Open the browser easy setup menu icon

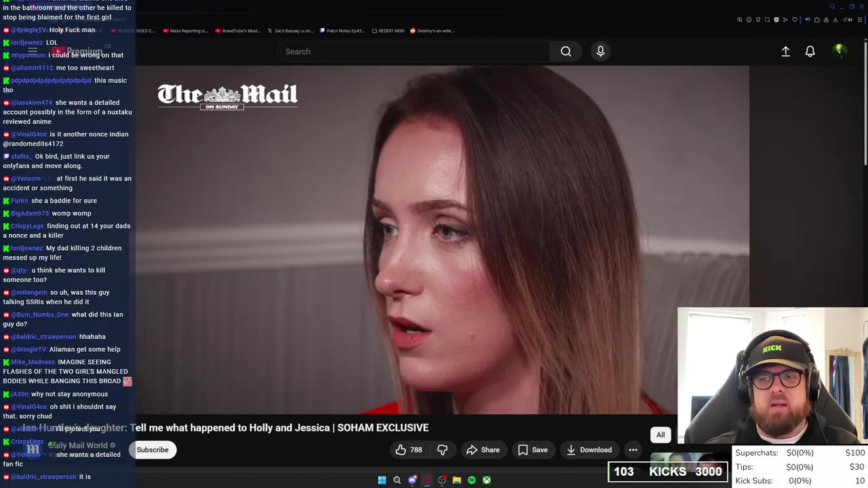pos(860,20)
